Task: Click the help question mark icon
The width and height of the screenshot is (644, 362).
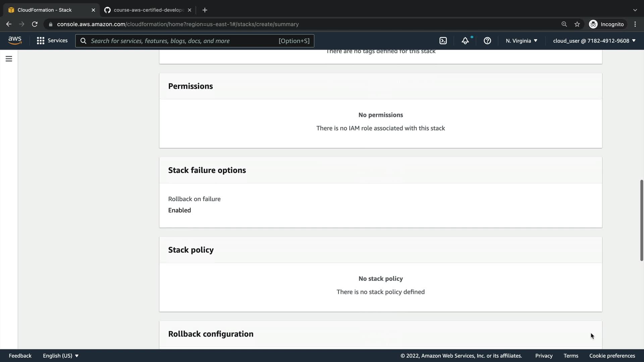Action: pyautogui.click(x=487, y=41)
